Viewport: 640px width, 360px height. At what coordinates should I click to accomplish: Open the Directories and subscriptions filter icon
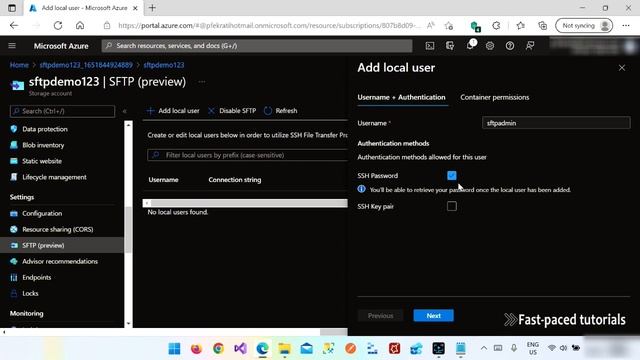pyautogui.click(x=450, y=46)
